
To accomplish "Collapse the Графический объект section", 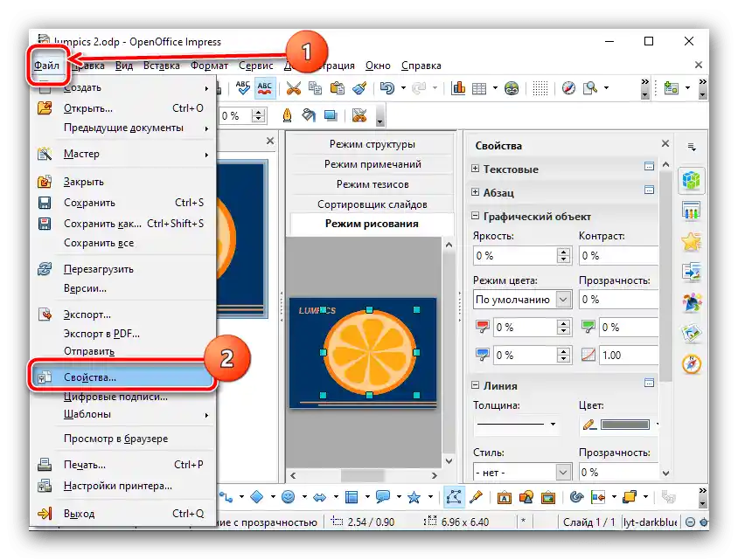I will [x=476, y=216].
